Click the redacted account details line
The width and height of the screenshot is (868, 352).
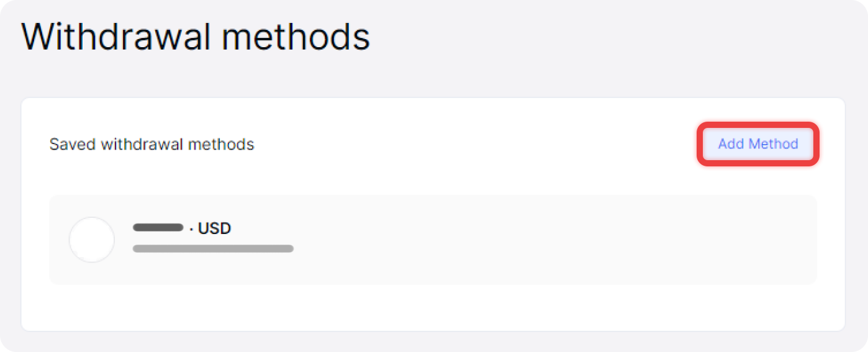point(213,249)
